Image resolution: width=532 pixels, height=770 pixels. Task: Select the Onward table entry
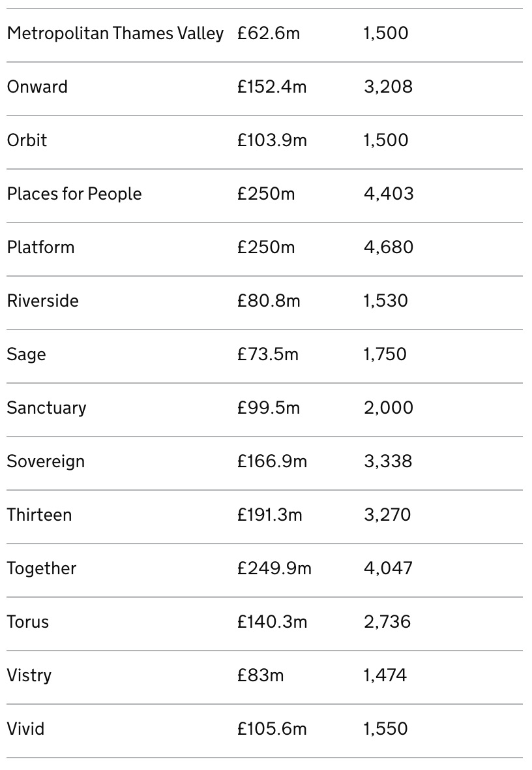point(37,87)
